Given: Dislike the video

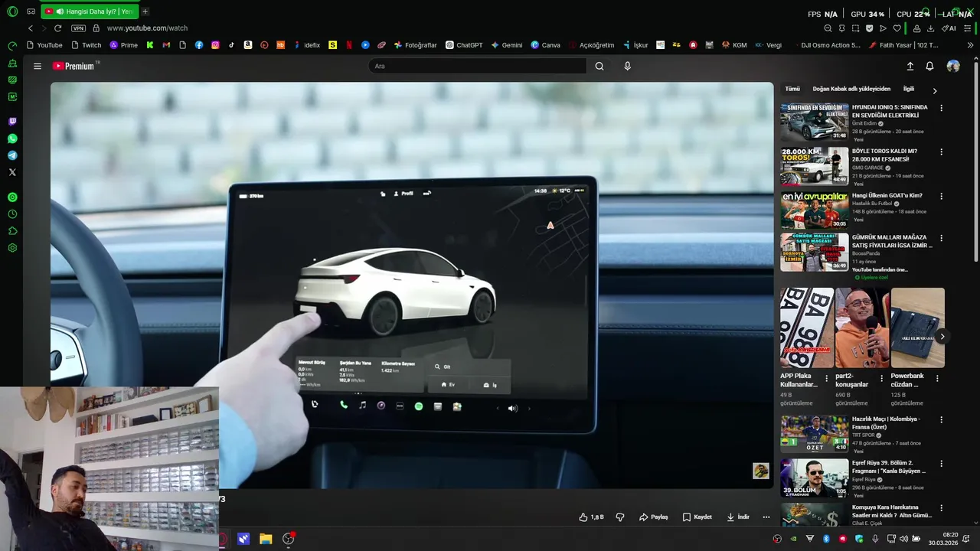Looking at the screenshot, I should pyautogui.click(x=620, y=517).
